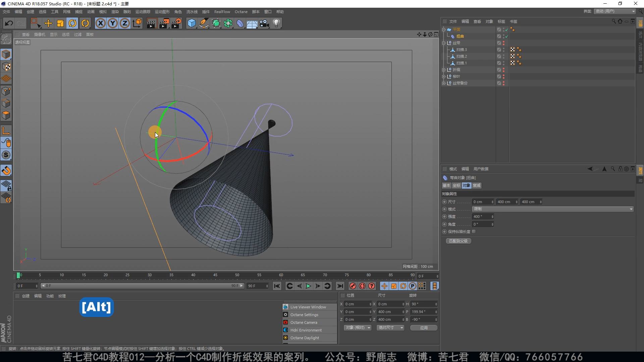This screenshot has width=644, height=362.
Task: Open the 渲染 menu
Action: point(115,12)
